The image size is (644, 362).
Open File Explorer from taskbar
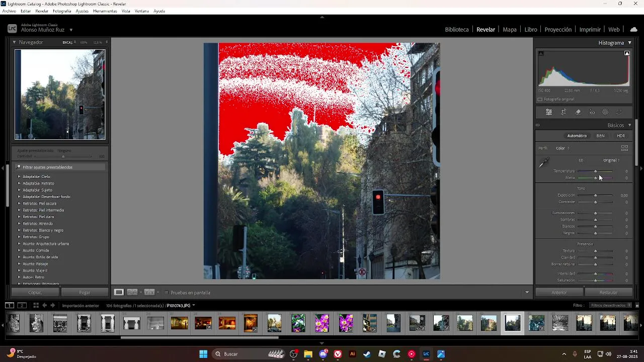click(308, 354)
